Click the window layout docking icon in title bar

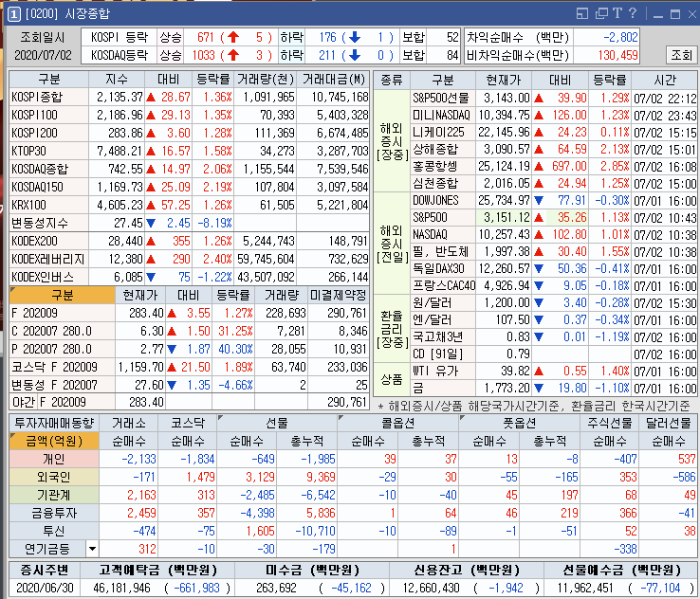[x=582, y=14]
